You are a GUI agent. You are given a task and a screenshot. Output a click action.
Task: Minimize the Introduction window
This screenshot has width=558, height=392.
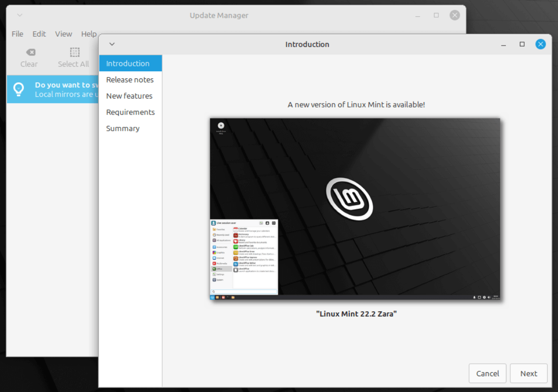503,45
